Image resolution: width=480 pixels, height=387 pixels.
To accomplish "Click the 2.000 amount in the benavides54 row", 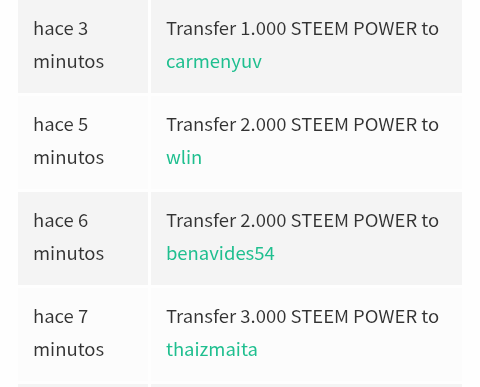I will pyautogui.click(x=263, y=221).
